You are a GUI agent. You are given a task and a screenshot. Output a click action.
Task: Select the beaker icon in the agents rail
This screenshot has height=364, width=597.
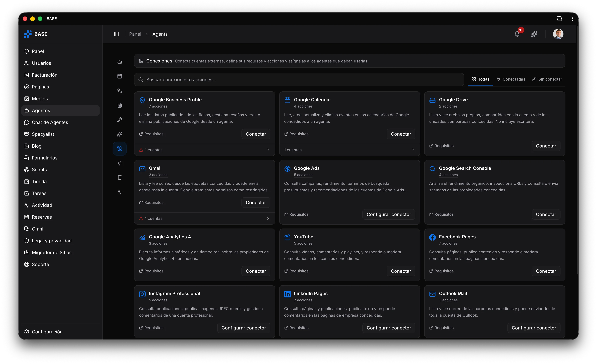click(x=119, y=178)
